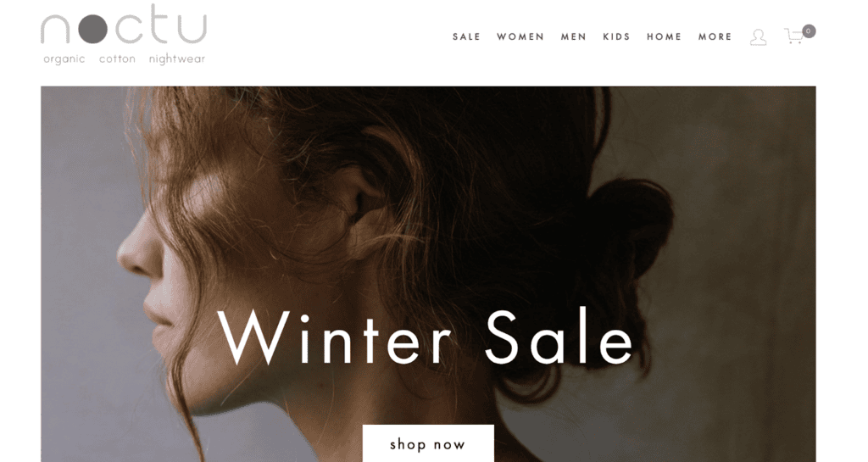This screenshot has width=868, height=462.
Task: Expand the MORE navigation menu
Action: click(x=715, y=36)
